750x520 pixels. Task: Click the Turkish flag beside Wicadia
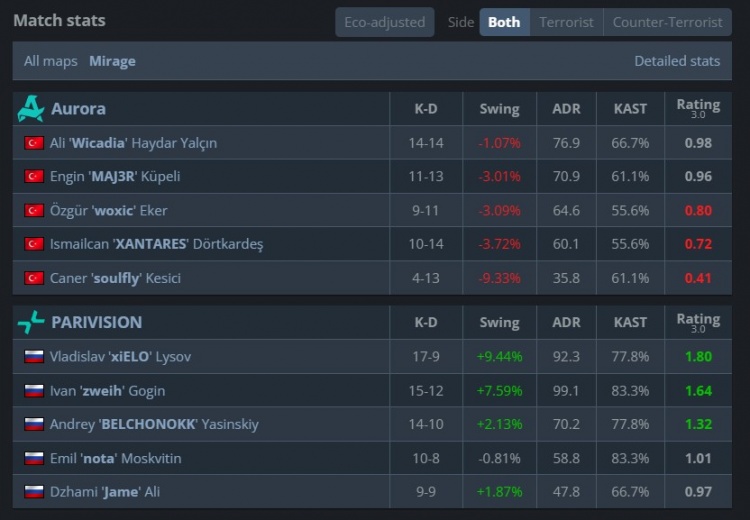pyautogui.click(x=33, y=143)
